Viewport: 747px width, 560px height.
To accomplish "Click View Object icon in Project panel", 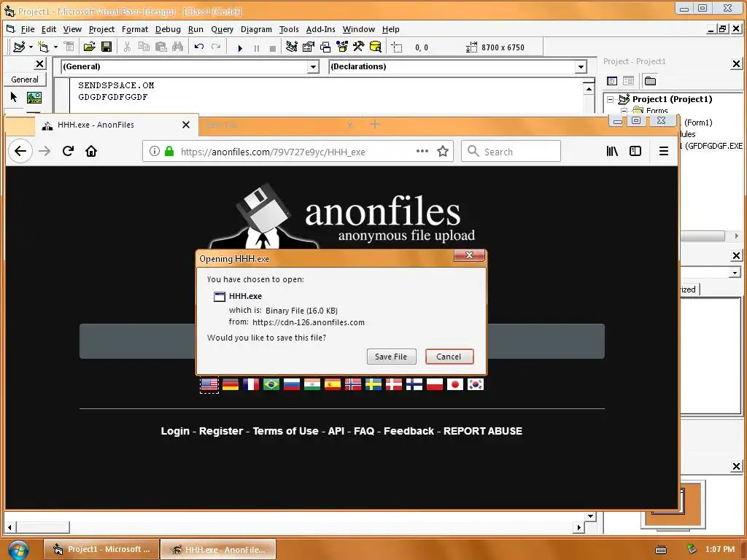I will click(x=628, y=81).
